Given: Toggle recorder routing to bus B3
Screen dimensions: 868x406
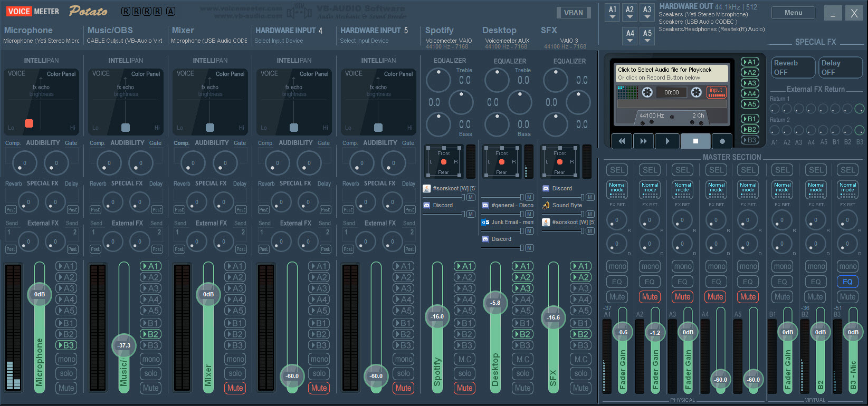Looking at the screenshot, I should coord(750,140).
